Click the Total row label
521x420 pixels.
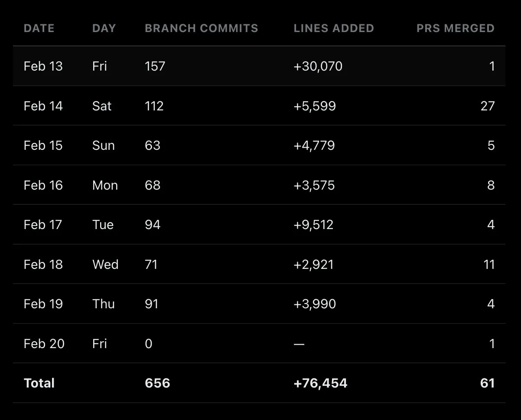[39, 383]
